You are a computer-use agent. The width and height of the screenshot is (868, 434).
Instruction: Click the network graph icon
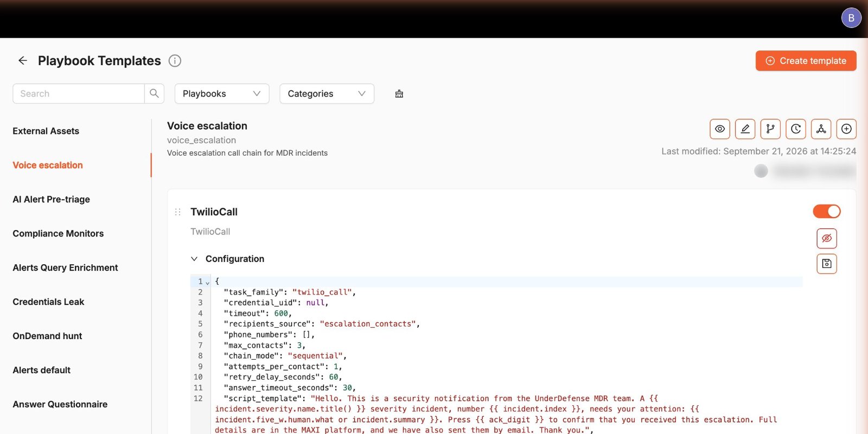(821, 129)
